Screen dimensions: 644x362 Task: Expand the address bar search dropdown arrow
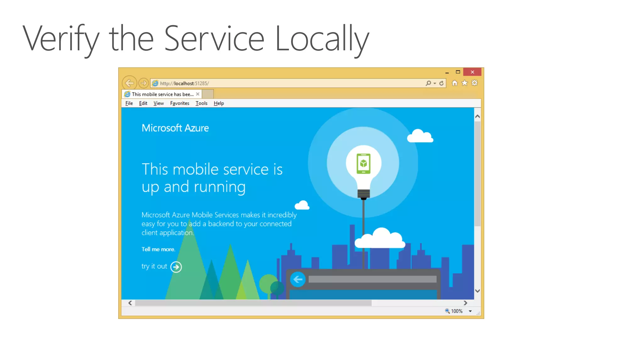tap(435, 84)
